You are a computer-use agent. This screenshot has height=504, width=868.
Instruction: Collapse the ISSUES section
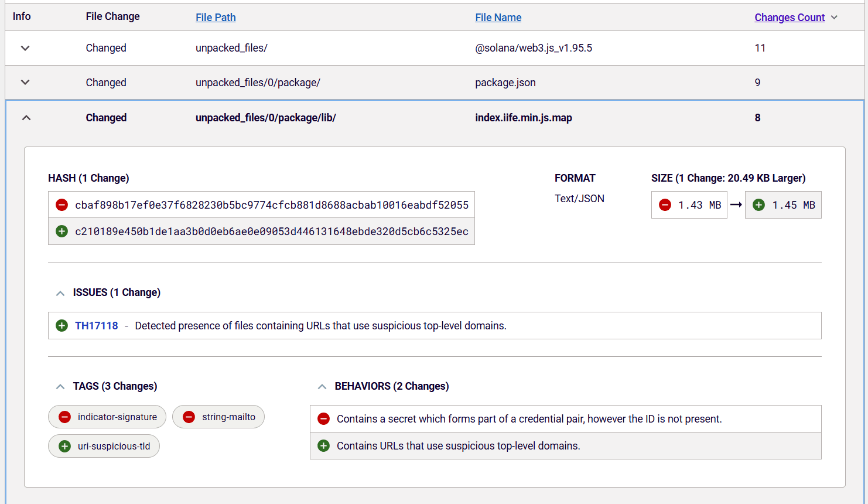pos(60,293)
